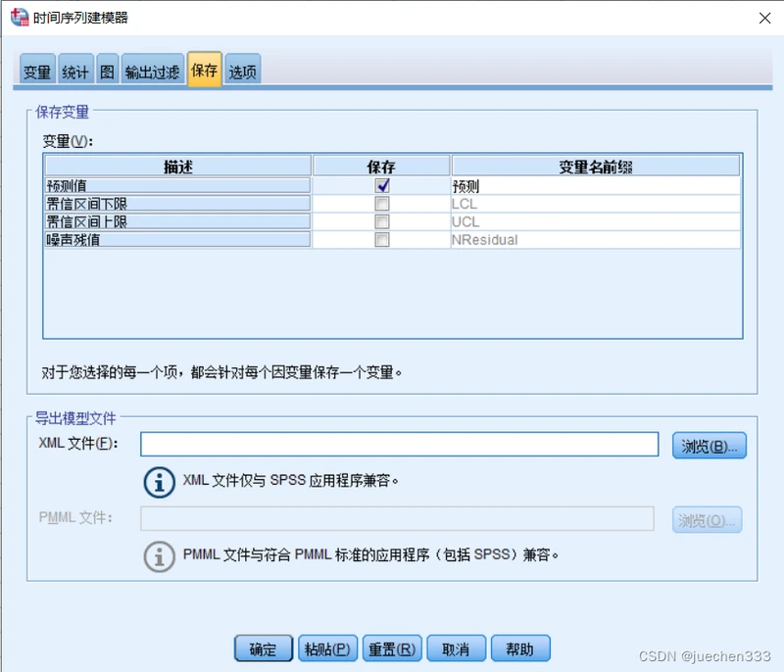Image resolution: width=784 pixels, height=672 pixels.
Task: Click the 保存 column header
Action: [x=381, y=166]
